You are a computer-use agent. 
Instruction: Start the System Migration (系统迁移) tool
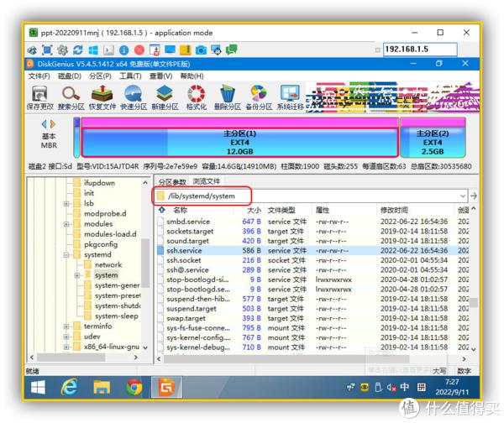point(290,97)
